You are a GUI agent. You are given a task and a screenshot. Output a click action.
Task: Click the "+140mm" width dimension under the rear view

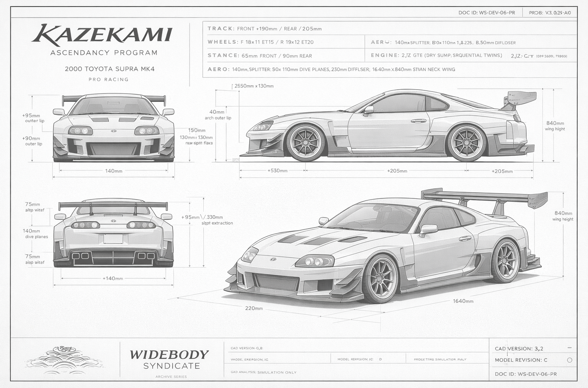pyautogui.click(x=113, y=278)
